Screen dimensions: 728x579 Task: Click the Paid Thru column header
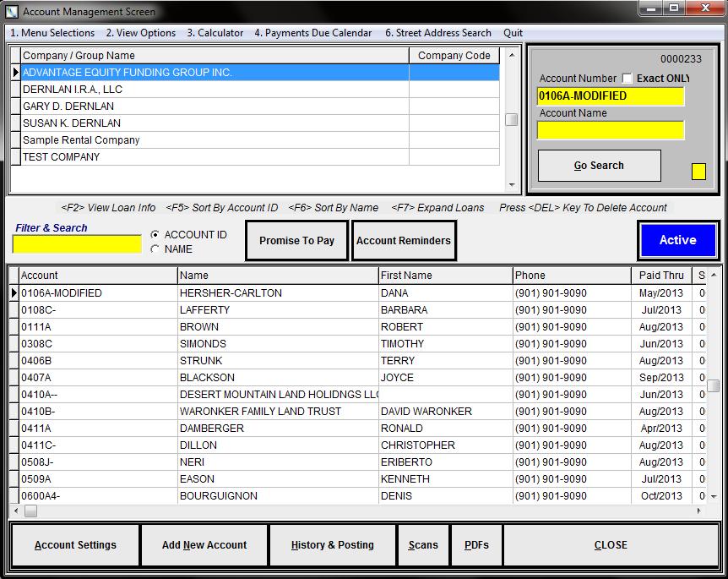coord(661,275)
